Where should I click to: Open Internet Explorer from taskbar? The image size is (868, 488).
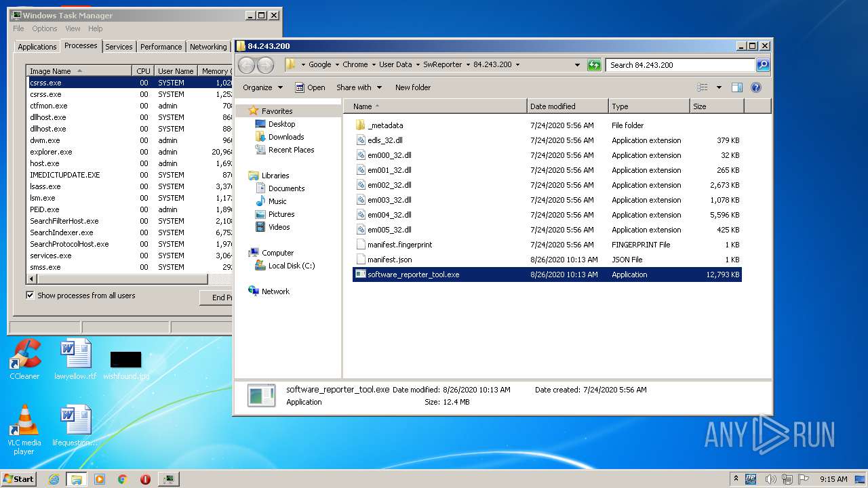(x=54, y=479)
